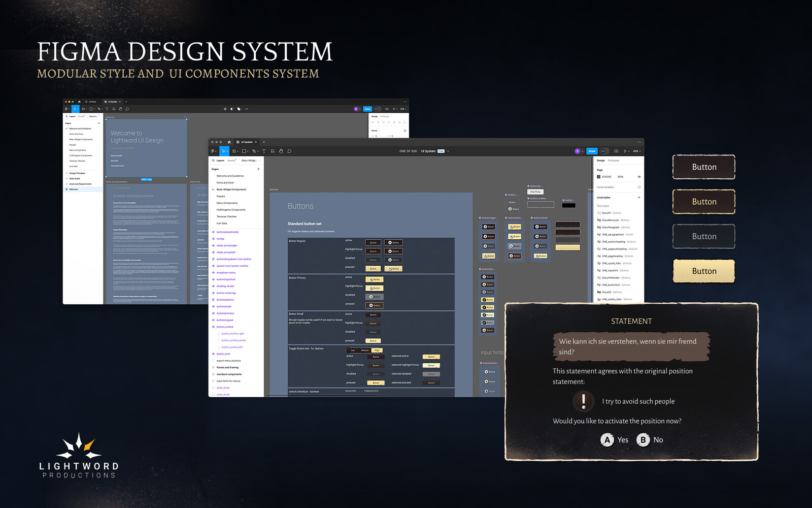Image resolution: width=812 pixels, height=508 pixels.
Task: Click the Share button in back window
Action: [367, 109]
